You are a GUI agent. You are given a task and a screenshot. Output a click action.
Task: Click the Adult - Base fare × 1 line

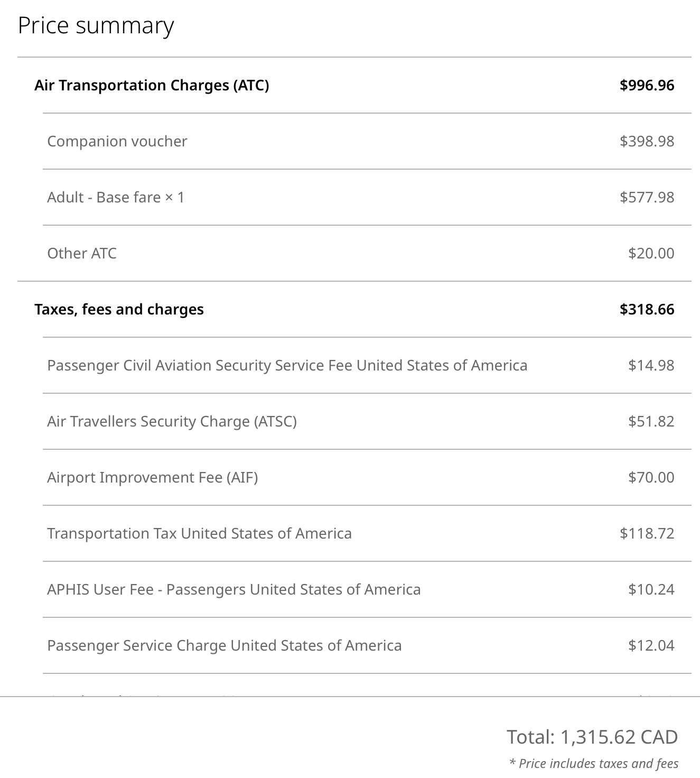tap(116, 197)
